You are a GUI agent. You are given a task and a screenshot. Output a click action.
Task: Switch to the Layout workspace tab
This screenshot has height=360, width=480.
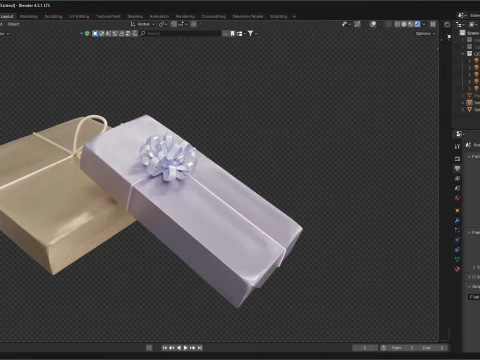pyautogui.click(x=7, y=16)
